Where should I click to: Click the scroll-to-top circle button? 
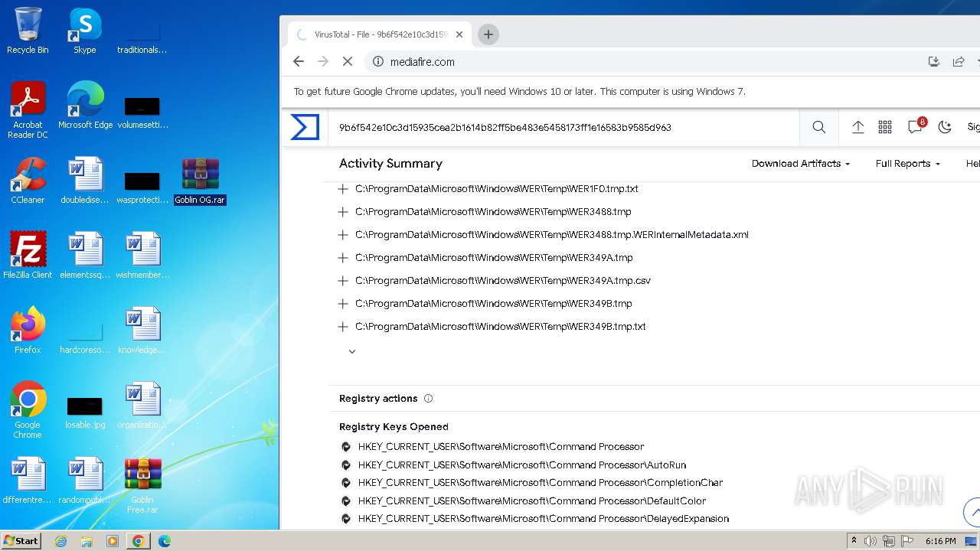(974, 511)
